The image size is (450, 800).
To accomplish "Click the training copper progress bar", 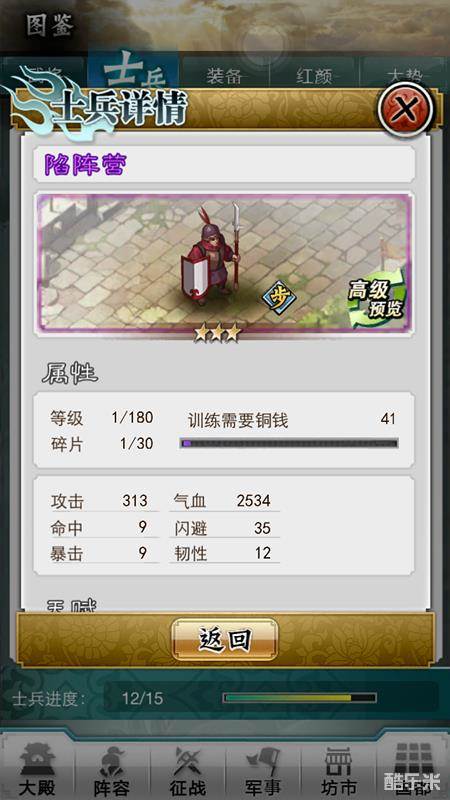I will tap(289, 443).
